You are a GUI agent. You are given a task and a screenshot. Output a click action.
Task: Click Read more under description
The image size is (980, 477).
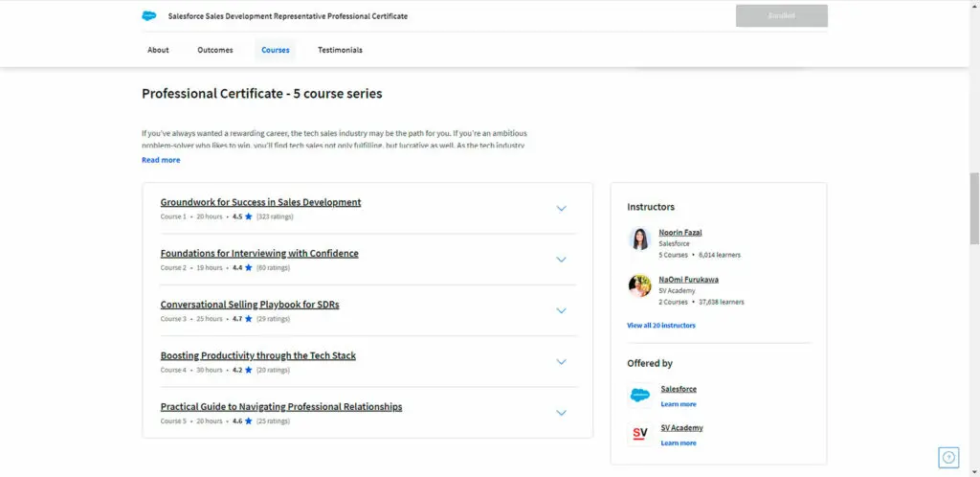pos(161,160)
